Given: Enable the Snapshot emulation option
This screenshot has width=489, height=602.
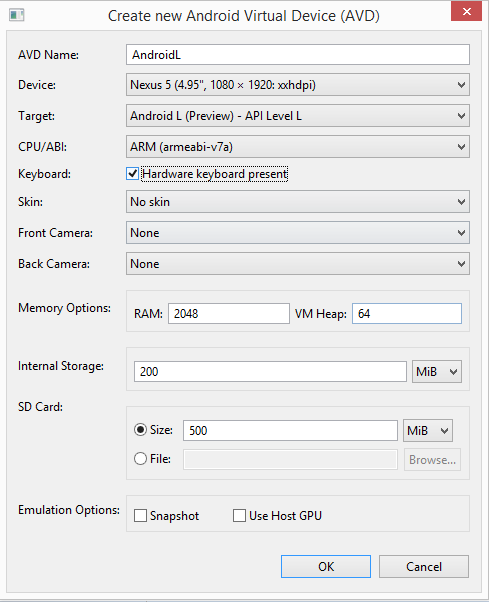Looking at the screenshot, I should pyautogui.click(x=140, y=516).
